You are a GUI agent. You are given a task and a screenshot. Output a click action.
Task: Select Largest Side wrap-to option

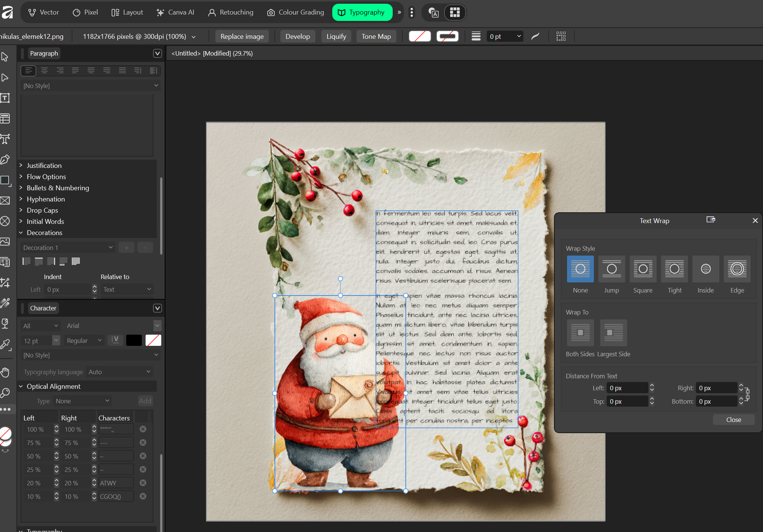click(613, 332)
